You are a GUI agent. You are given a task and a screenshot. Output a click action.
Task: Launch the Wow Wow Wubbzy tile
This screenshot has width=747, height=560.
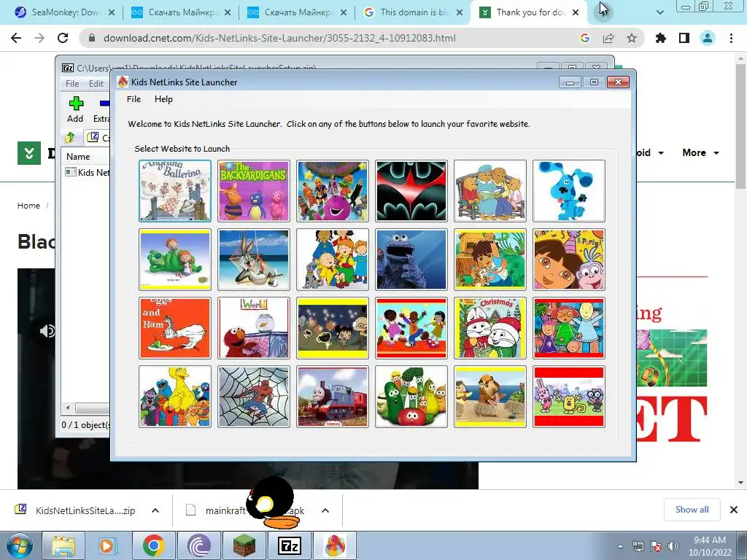[569, 396]
